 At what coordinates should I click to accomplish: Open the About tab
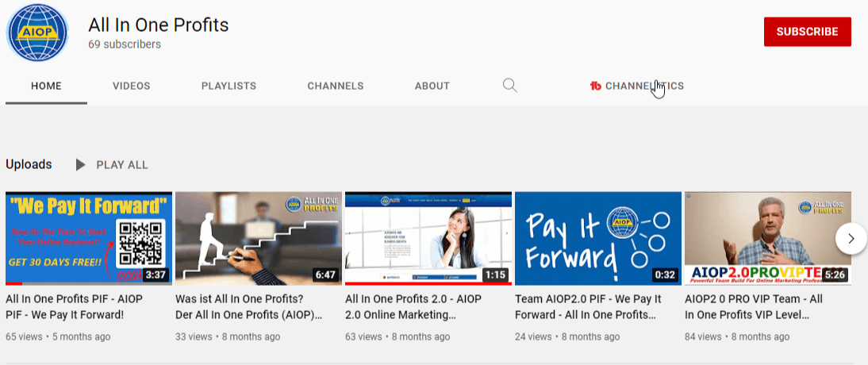[x=432, y=86]
